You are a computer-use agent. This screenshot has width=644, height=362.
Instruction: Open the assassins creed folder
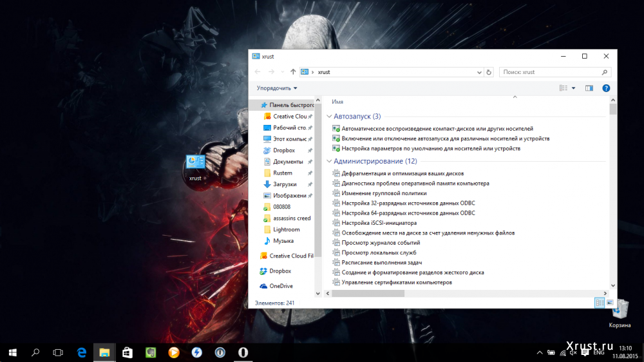(287, 218)
